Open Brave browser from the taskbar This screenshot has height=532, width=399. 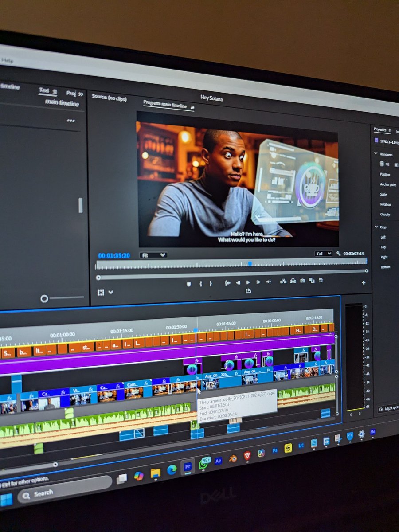click(247, 455)
